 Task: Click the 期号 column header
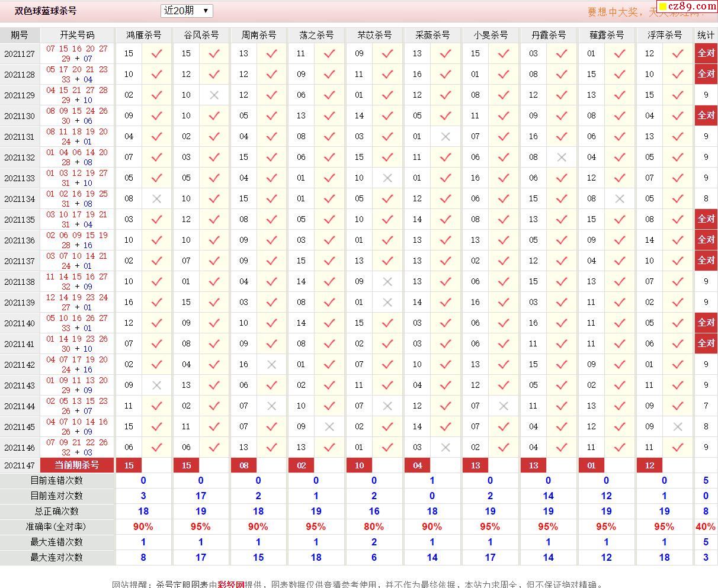(20, 35)
